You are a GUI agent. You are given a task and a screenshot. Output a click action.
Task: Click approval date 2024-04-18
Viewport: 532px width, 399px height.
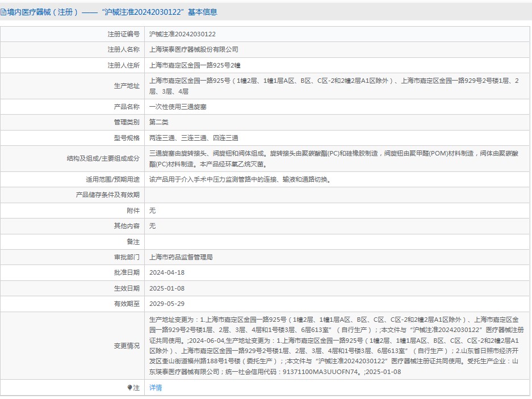click(166, 272)
